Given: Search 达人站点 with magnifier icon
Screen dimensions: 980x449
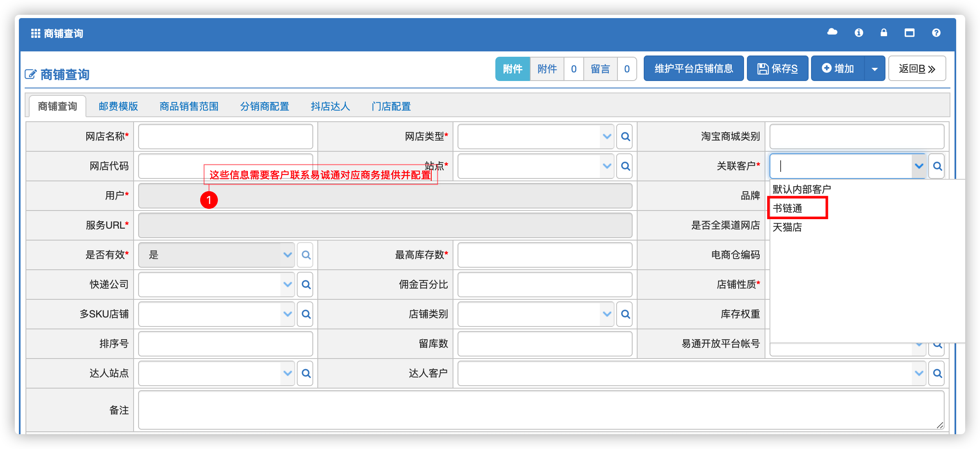Looking at the screenshot, I should 306,373.
